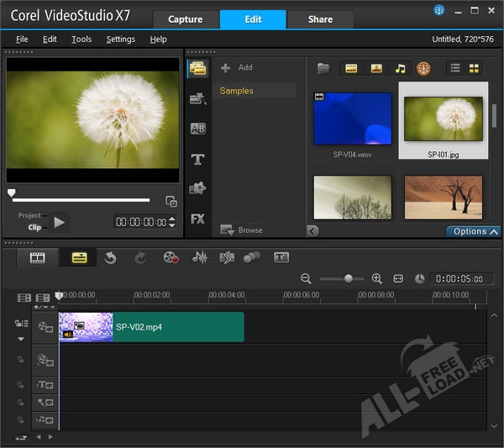The image size is (504, 448).
Task: Click the Record/Capture option icon in timeline toolbar
Action: [171, 258]
